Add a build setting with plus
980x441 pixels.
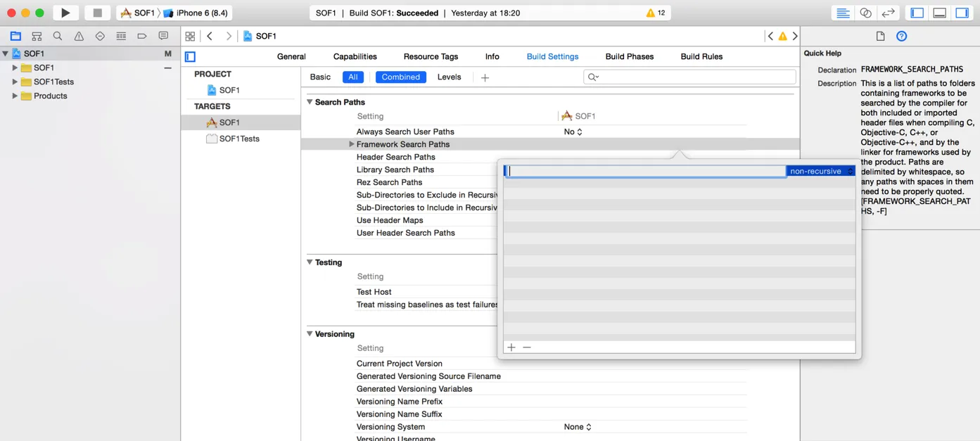tap(485, 77)
